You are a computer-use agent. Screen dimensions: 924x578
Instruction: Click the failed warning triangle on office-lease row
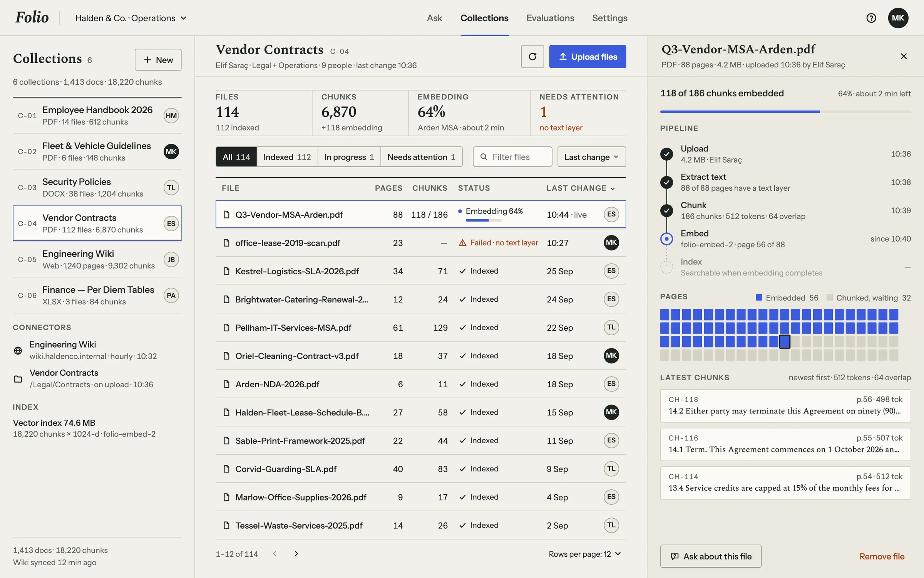pos(462,243)
